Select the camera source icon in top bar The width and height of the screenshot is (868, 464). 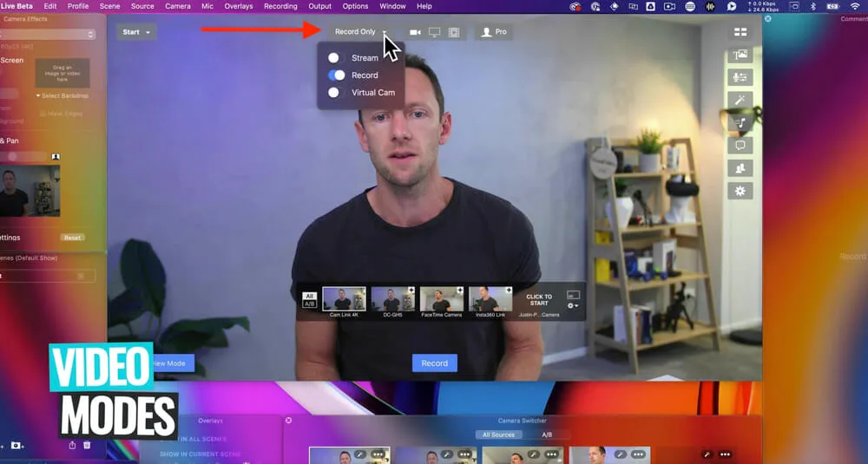click(x=415, y=32)
